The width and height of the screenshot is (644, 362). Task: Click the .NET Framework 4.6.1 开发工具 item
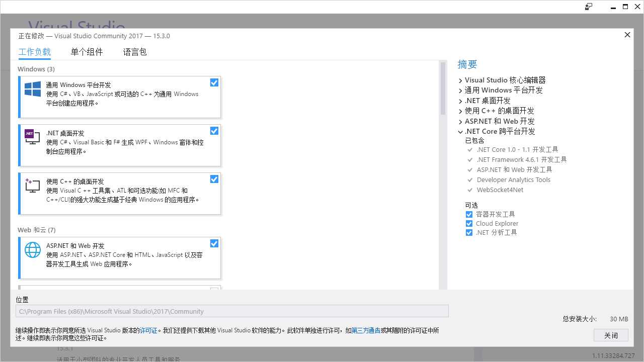(x=522, y=159)
